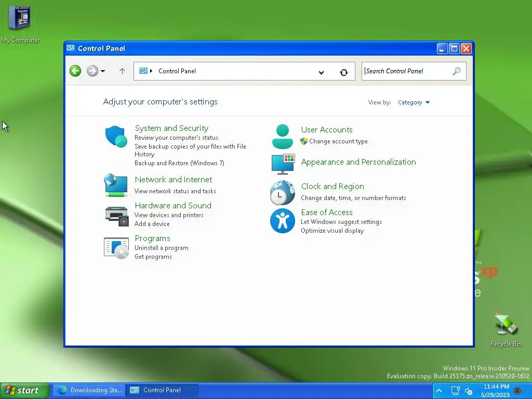Click Let Windows suggest settings

pos(341,222)
